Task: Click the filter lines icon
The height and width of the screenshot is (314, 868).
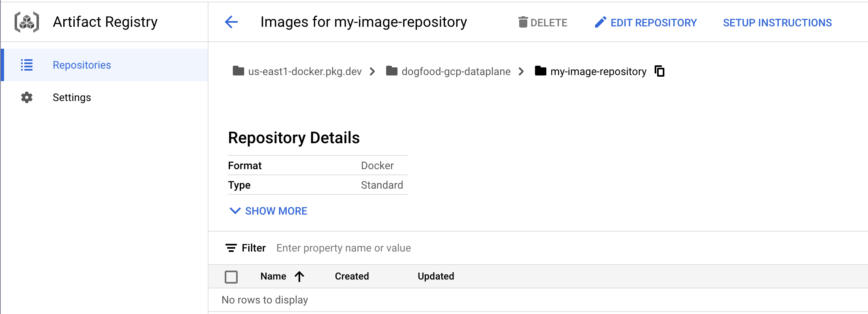Action: tap(231, 248)
